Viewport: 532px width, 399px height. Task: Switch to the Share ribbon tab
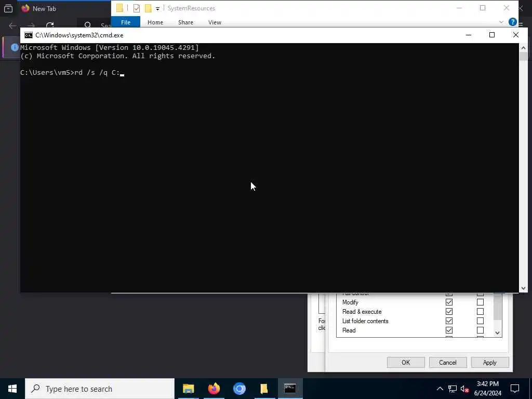185,22
